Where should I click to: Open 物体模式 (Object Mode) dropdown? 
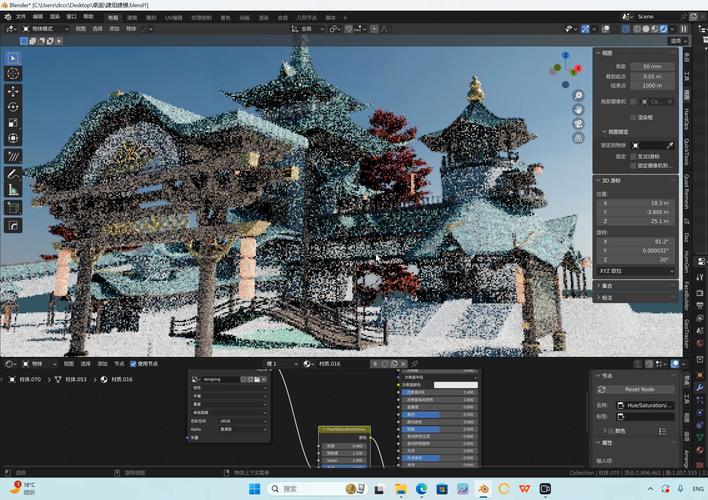tap(45, 29)
